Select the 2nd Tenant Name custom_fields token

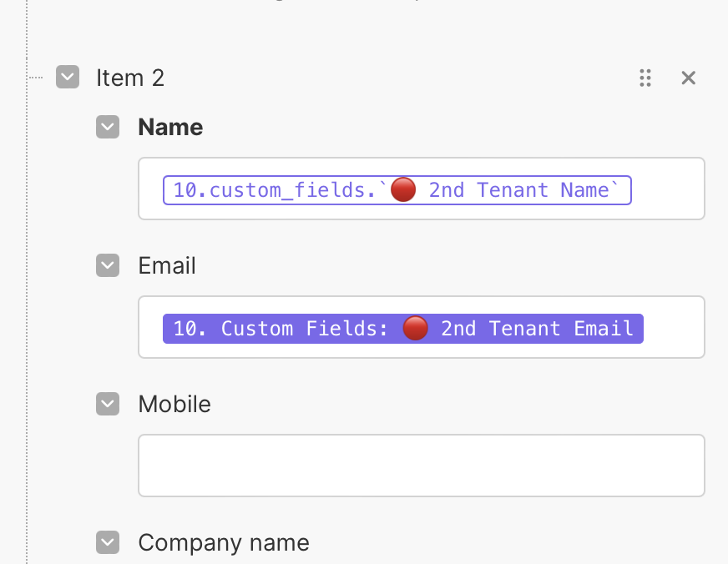[x=397, y=190]
